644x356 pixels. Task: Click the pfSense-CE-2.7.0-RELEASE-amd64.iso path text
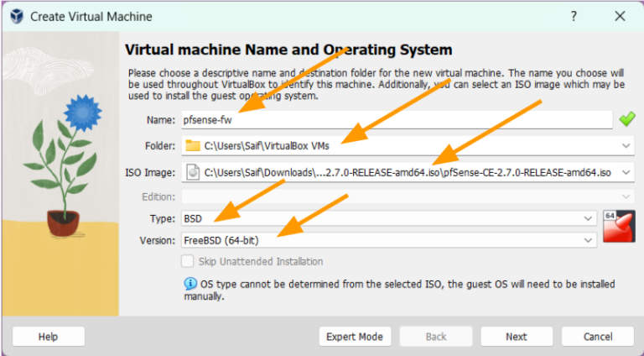click(x=408, y=173)
